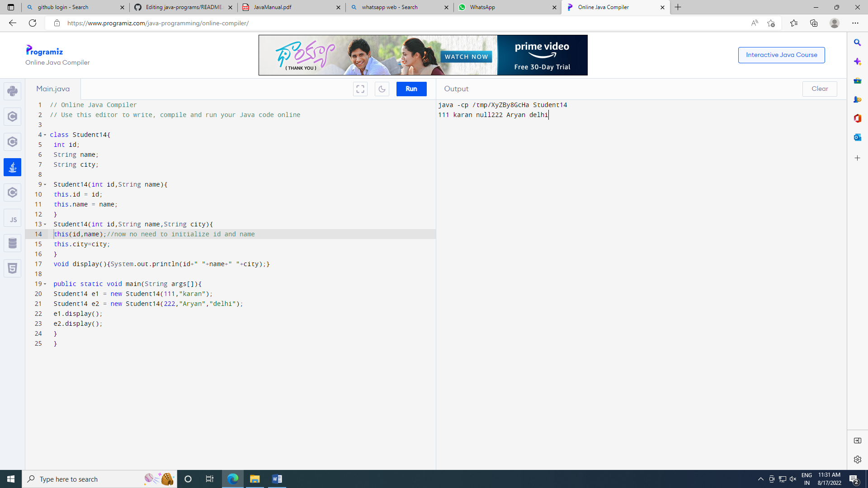
Task: Open the Java compiler sidebar icon
Action: point(12,167)
